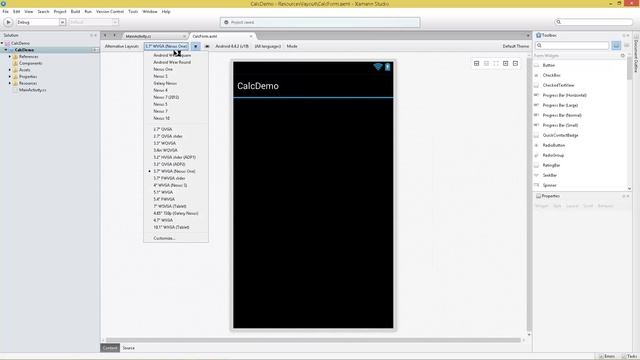The height and width of the screenshot is (360, 640).
Task: Toggle toolbox category view button
Action: (616, 45)
